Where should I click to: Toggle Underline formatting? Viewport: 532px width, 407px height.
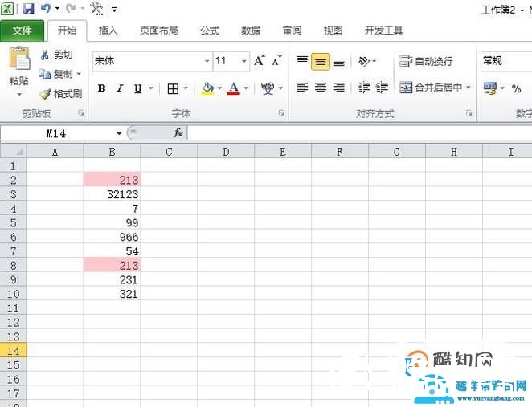tap(137, 89)
